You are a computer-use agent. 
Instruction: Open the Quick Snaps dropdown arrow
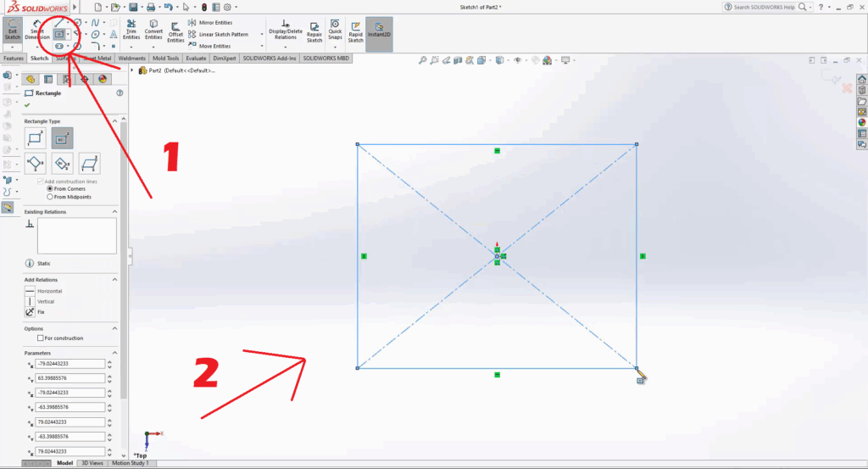tap(336, 47)
